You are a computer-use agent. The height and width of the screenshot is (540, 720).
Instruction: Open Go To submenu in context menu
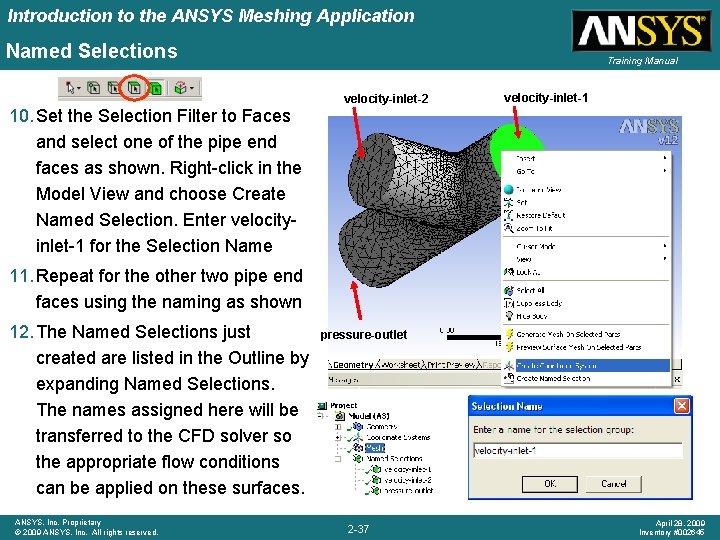click(586, 171)
